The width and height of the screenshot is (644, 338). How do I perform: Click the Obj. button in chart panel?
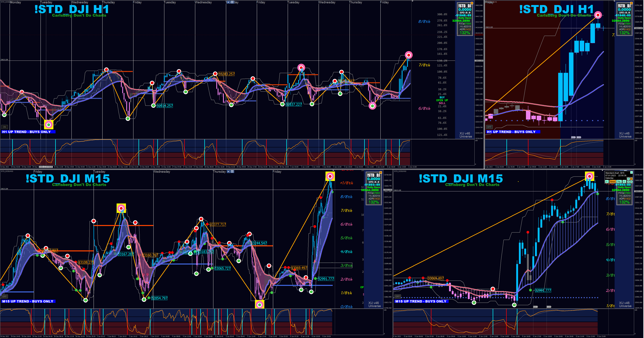[619, 181]
